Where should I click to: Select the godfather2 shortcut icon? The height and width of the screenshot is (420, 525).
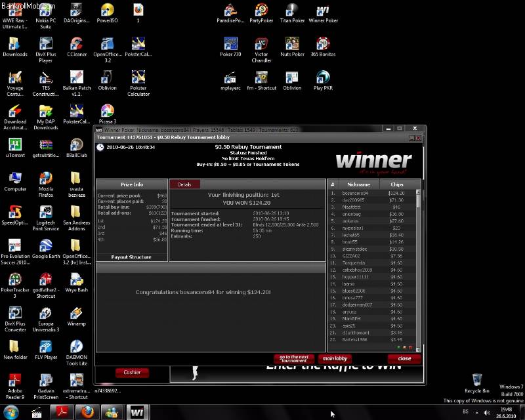(x=45, y=285)
